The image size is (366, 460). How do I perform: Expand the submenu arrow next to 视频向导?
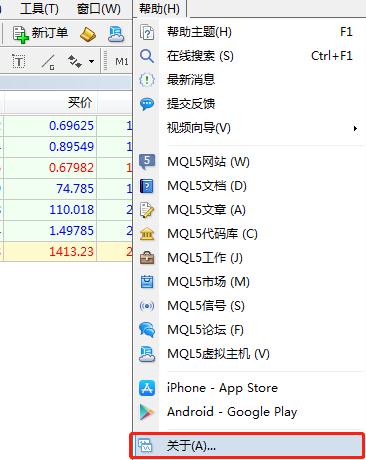click(x=356, y=128)
